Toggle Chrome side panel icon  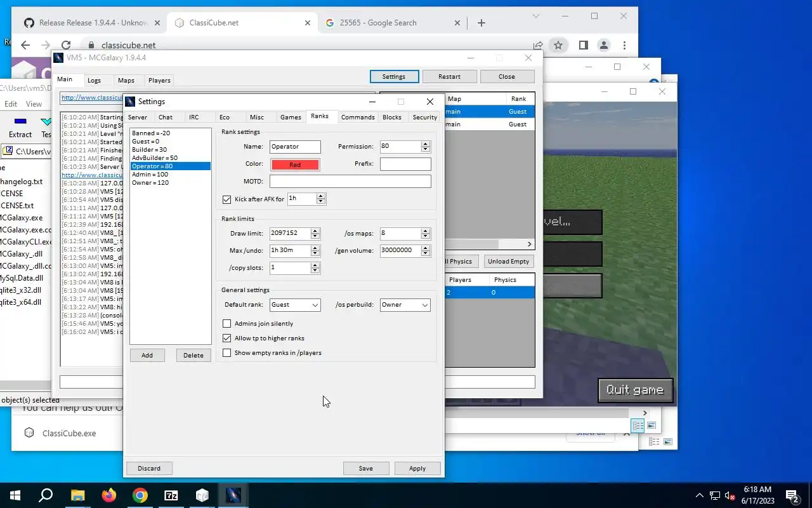[x=584, y=45]
